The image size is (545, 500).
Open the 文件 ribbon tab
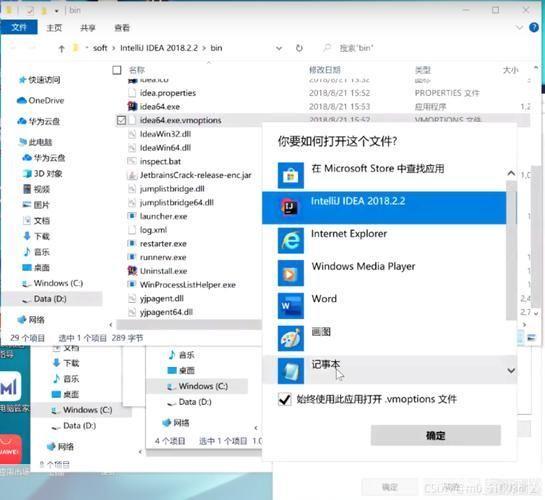pos(19,27)
